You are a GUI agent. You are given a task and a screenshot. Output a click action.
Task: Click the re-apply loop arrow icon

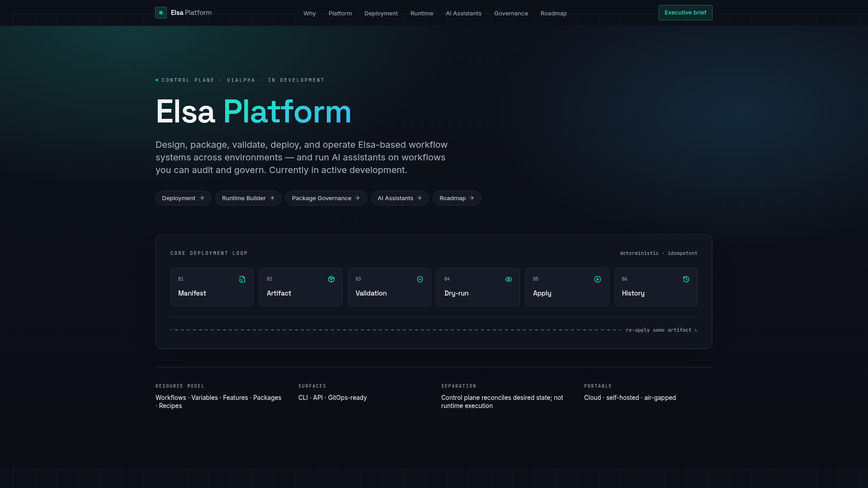pos(696,330)
